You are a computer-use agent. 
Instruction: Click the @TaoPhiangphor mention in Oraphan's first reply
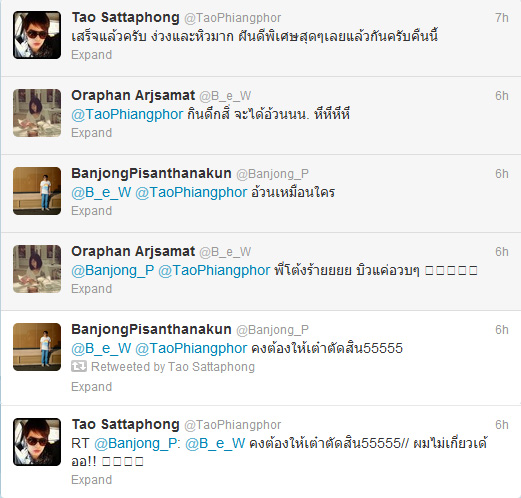[127, 114]
